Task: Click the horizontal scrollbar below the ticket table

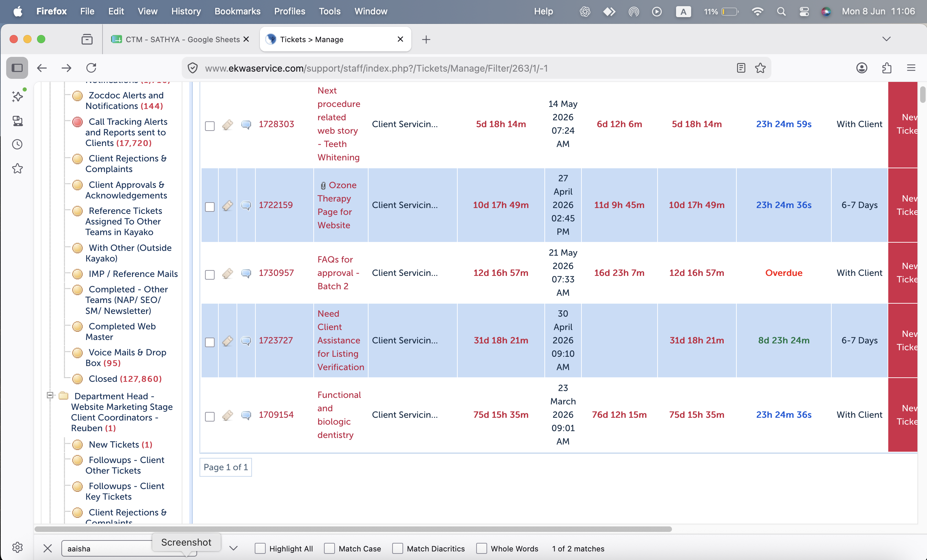Action: point(353,529)
